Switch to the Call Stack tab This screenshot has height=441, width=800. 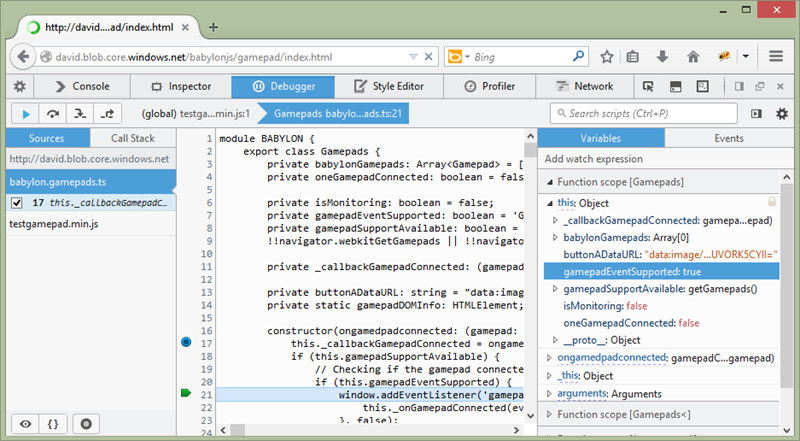click(x=133, y=138)
